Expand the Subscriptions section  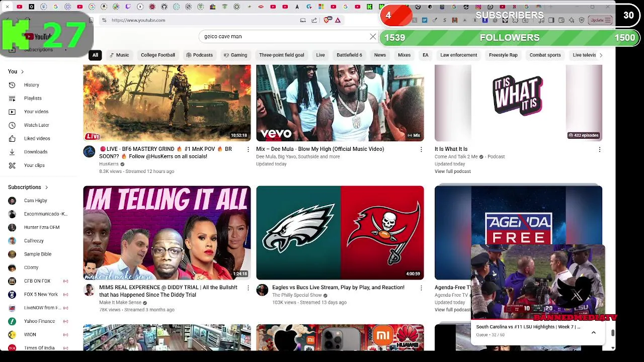tap(28, 187)
